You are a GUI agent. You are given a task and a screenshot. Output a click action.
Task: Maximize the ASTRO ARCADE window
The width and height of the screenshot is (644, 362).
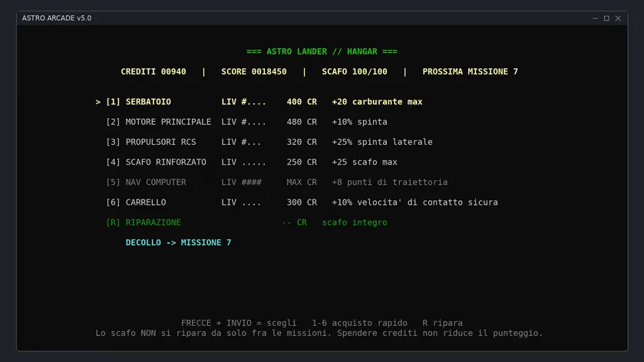point(606,18)
